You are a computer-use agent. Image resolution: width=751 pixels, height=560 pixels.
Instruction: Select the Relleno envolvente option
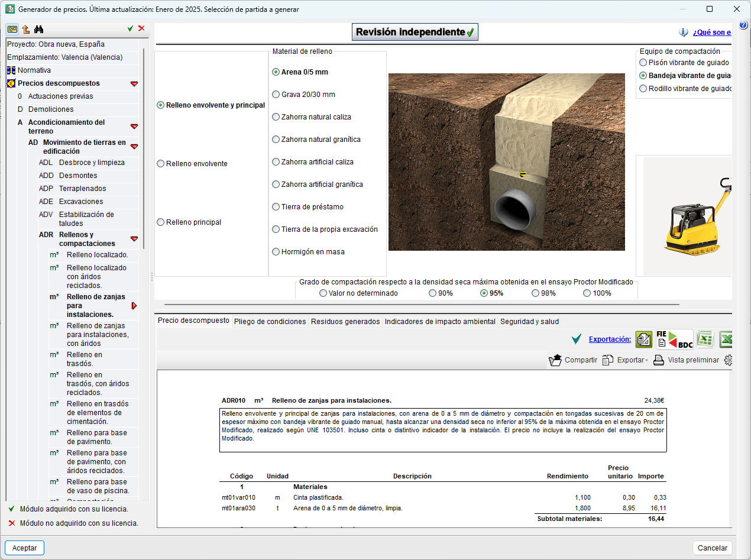click(160, 164)
